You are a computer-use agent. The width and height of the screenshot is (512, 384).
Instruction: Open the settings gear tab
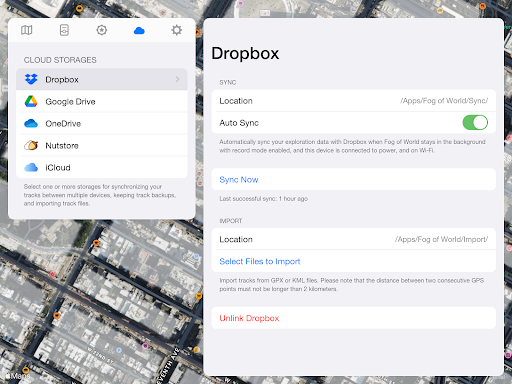[177, 30]
